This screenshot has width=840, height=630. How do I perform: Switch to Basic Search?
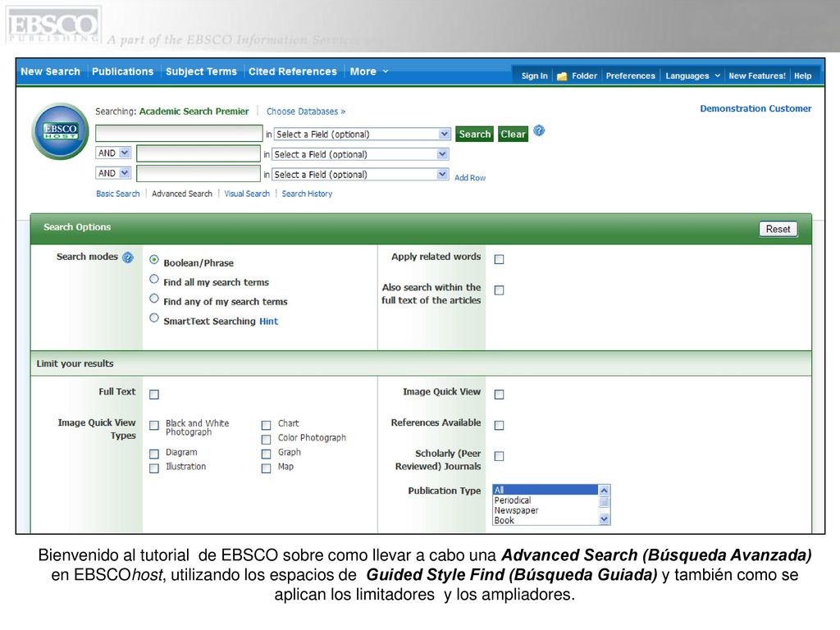coord(118,194)
